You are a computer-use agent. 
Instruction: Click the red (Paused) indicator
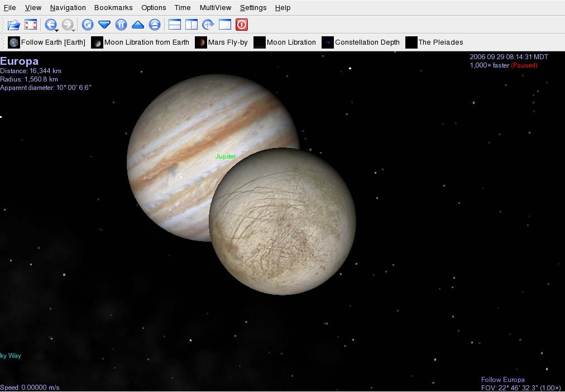(x=524, y=65)
